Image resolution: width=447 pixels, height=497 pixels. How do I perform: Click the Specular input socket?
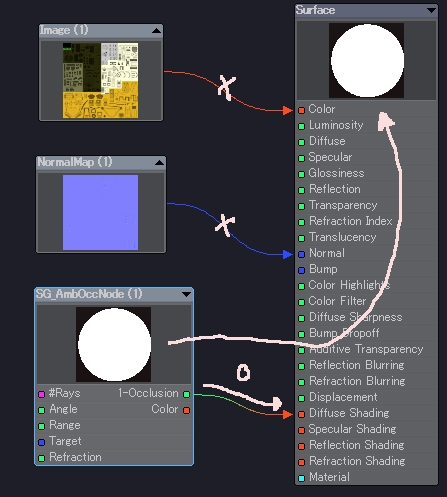pos(301,158)
